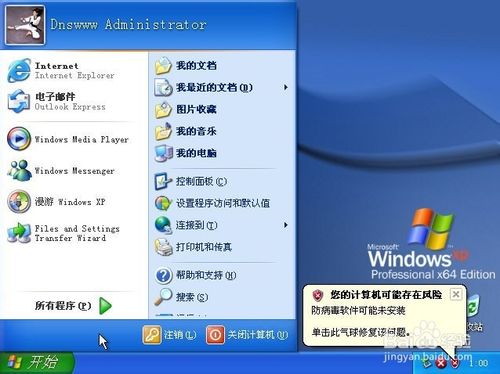Click 设置程序访问和默认值 label

(223, 203)
